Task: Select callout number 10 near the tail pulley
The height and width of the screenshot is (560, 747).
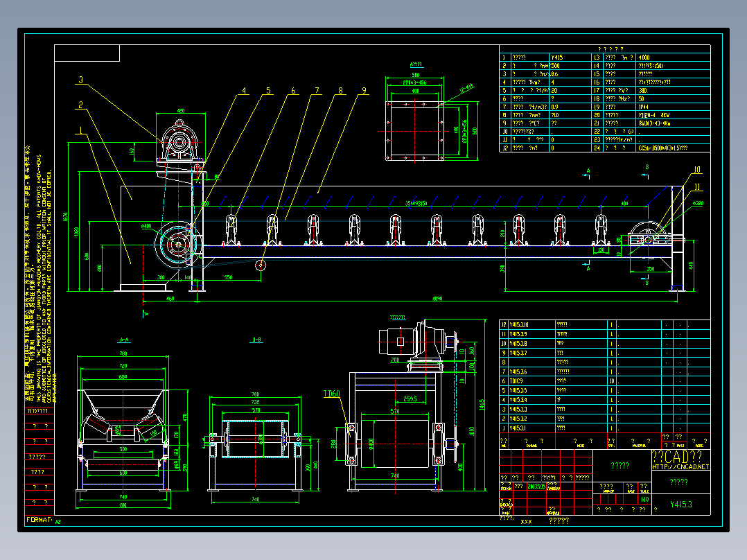Action: [x=697, y=170]
